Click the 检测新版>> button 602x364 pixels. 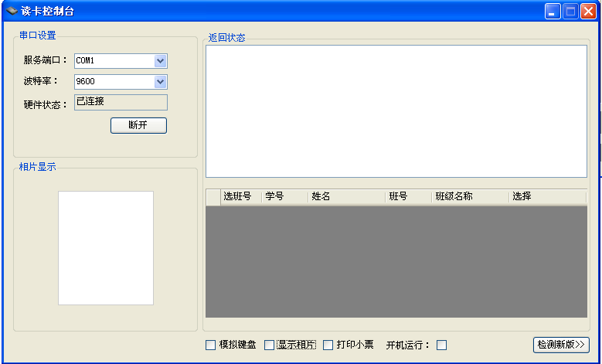point(561,345)
